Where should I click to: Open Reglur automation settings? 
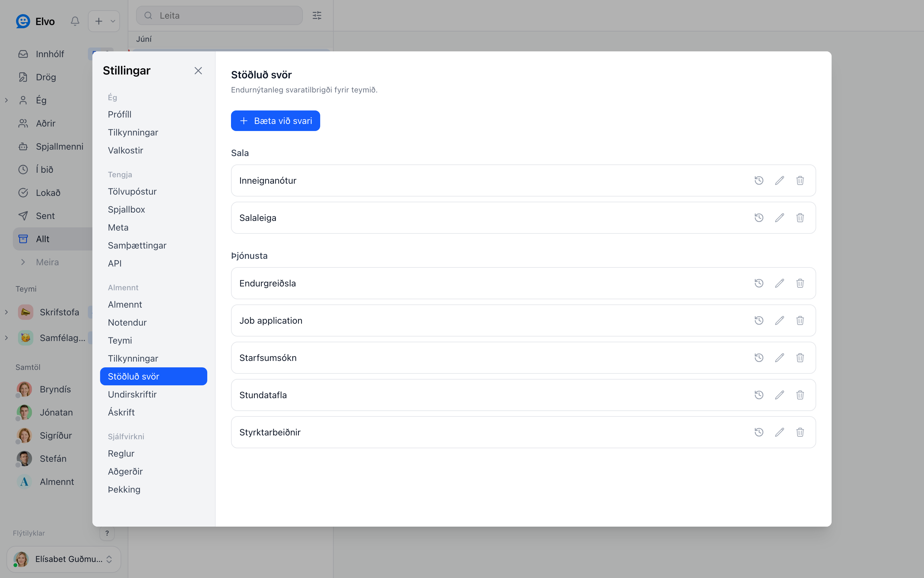(x=153, y=453)
